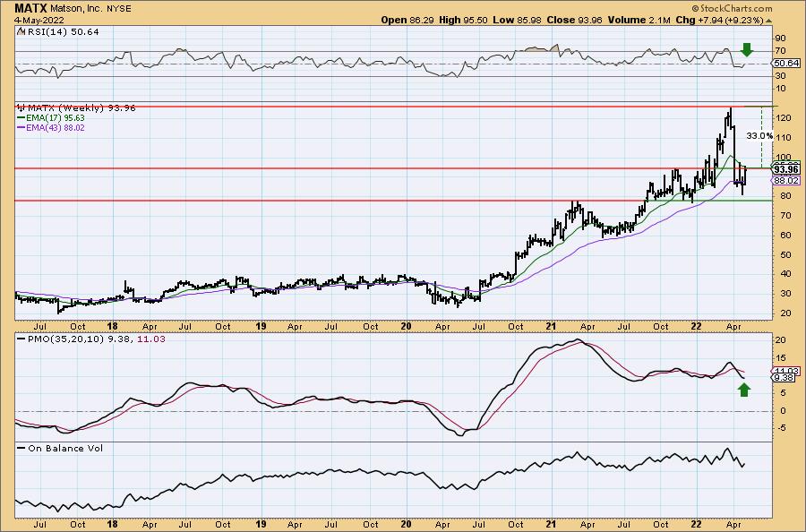
Task: Click year label 22 below the On Balance Vol panel
Action: pyautogui.click(x=697, y=524)
